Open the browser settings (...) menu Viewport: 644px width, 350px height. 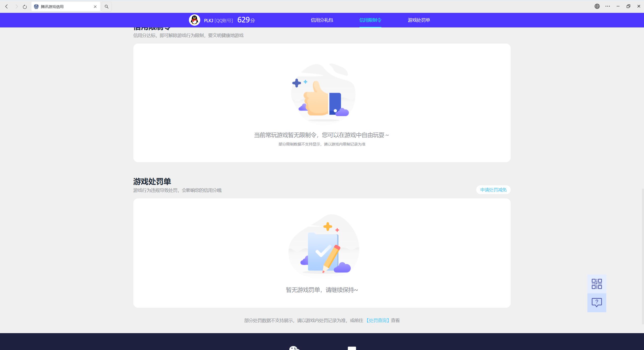tap(608, 6)
